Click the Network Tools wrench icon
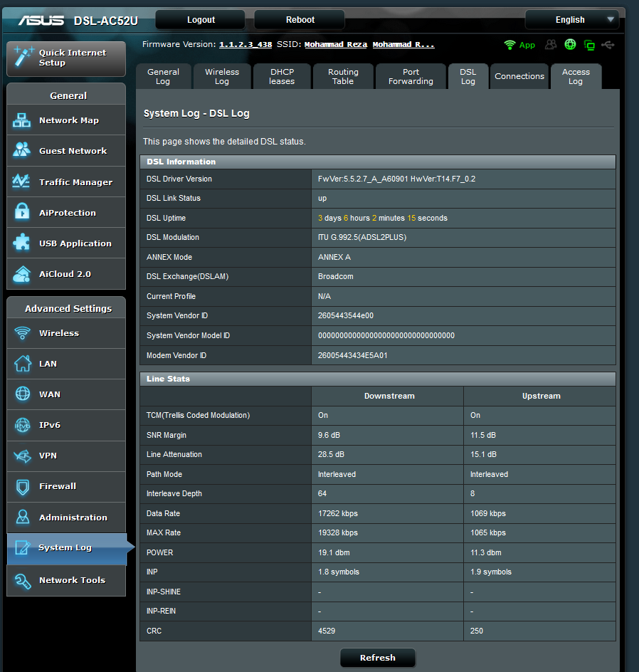 click(x=23, y=581)
